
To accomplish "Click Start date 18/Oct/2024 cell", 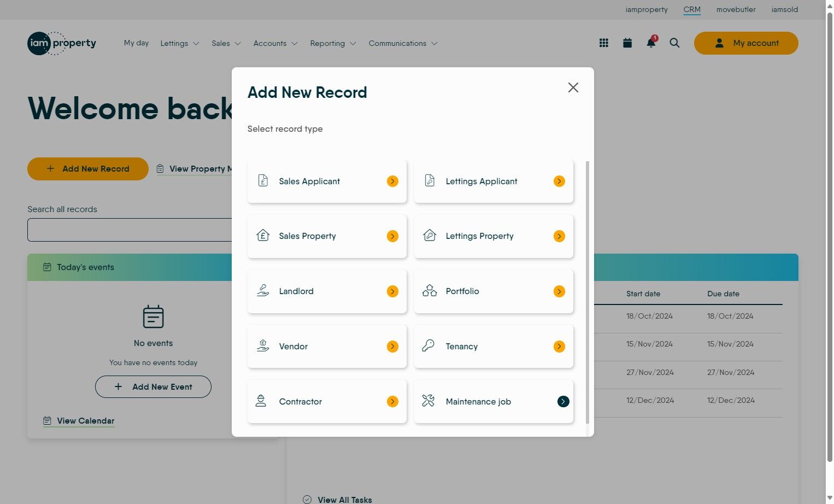I will click(x=649, y=316).
